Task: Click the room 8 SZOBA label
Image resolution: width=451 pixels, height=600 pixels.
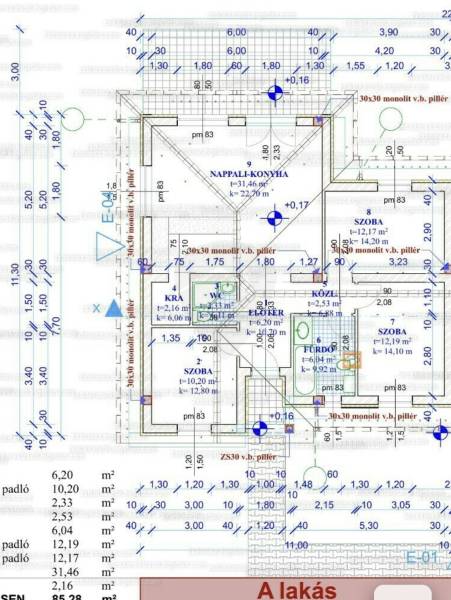Action: (368, 222)
